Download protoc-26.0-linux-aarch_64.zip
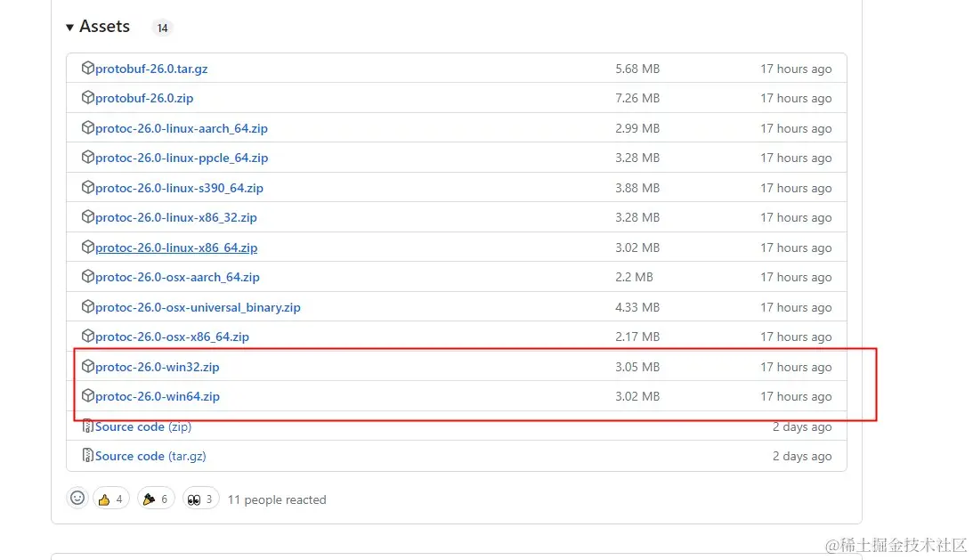Screen dimensions: 973x560 (x=182, y=128)
